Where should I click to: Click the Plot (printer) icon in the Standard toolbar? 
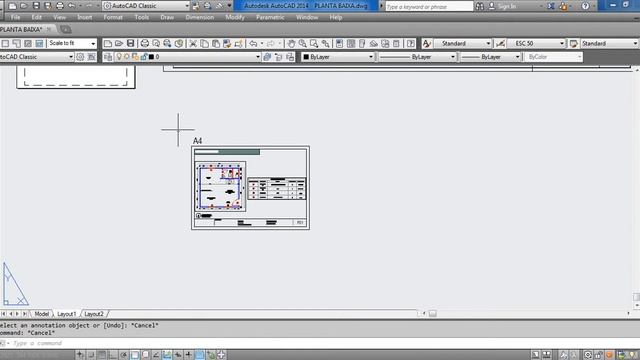[144, 43]
